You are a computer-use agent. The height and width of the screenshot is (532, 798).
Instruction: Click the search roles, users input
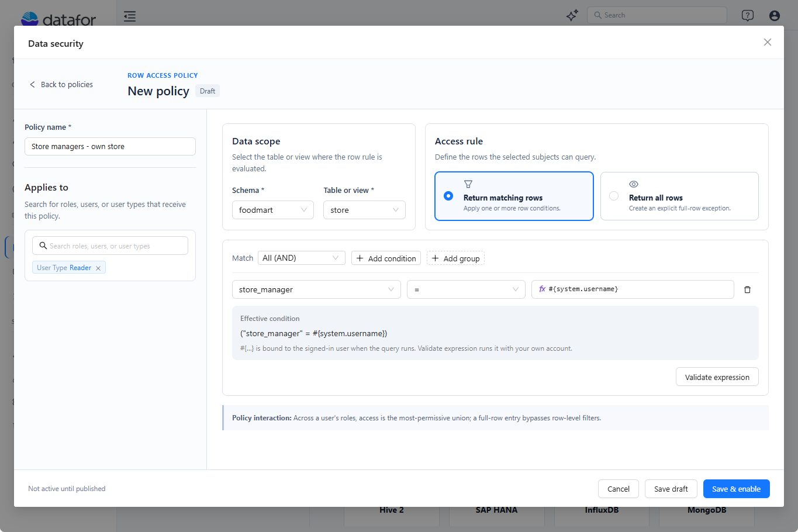tap(110, 246)
